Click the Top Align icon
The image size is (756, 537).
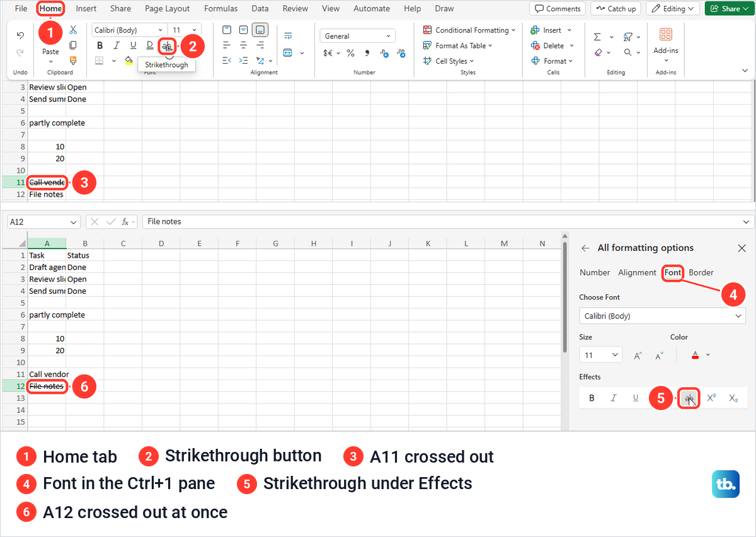227,30
